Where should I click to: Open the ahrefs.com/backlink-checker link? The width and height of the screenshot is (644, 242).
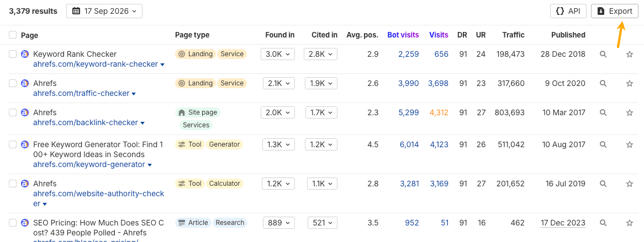[86, 122]
